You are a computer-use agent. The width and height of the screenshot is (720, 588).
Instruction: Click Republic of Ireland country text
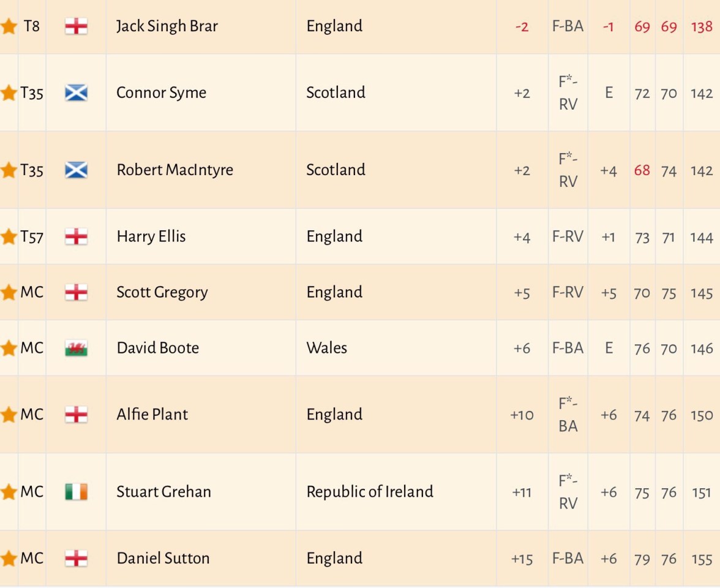click(x=370, y=492)
